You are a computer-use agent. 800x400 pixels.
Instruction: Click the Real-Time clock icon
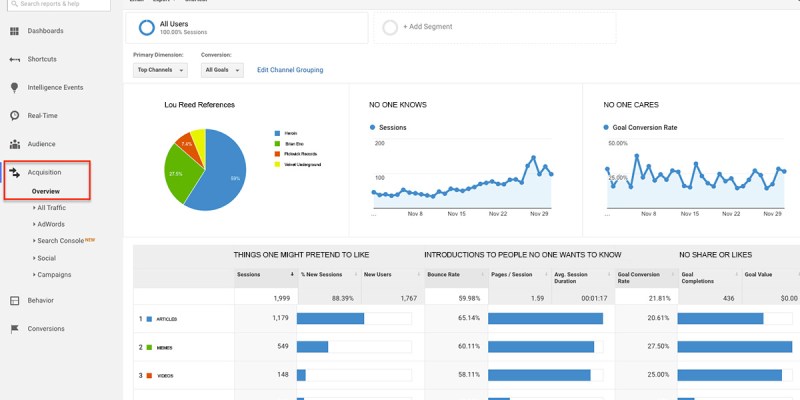[14, 115]
